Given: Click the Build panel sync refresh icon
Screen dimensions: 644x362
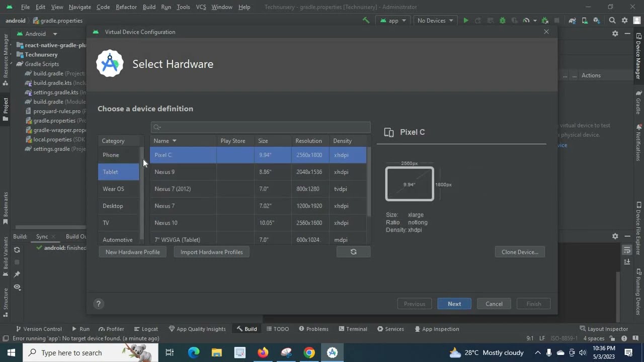Looking at the screenshot, I should 17,250.
